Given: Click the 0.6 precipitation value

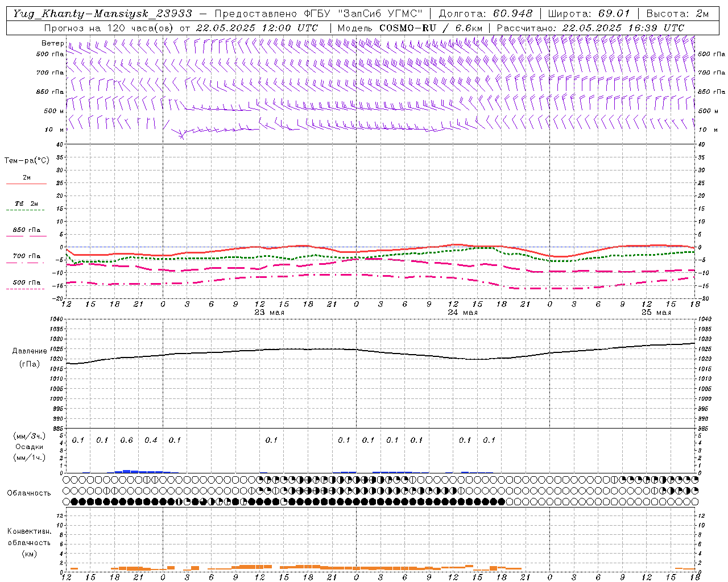Looking at the screenshot, I should (126, 440).
